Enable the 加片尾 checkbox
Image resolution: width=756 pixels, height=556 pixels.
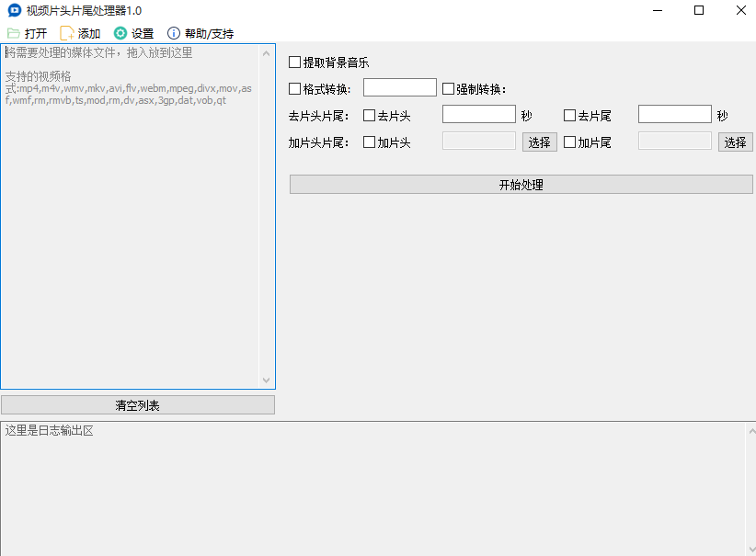click(x=570, y=142)
